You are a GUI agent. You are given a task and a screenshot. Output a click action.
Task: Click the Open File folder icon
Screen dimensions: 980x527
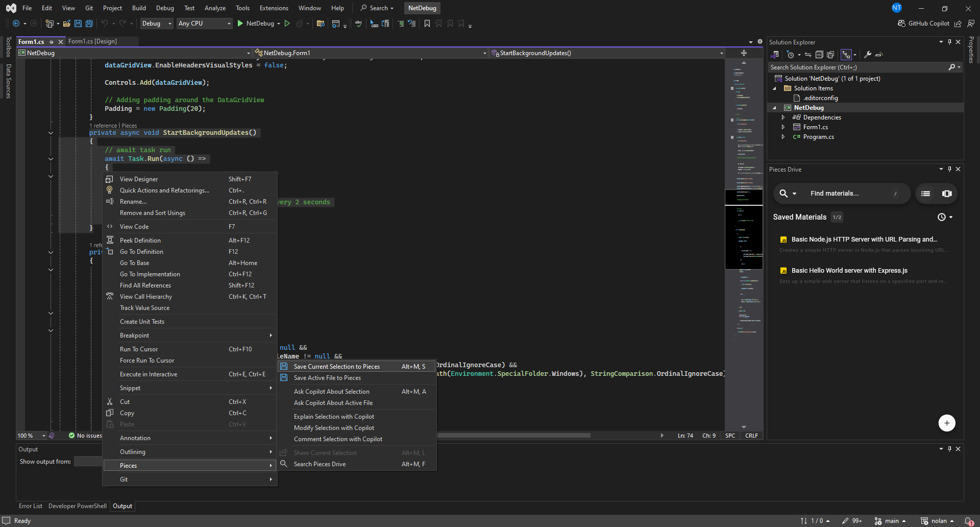pos(66,23)
